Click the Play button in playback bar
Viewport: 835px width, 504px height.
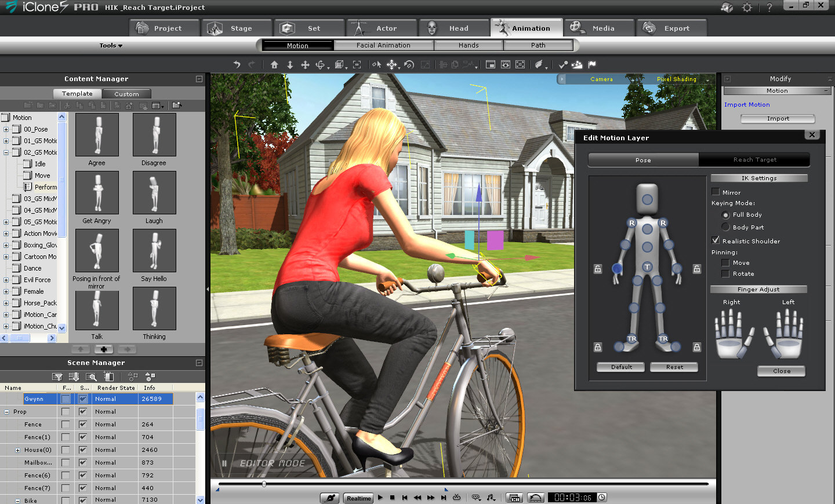380,498
